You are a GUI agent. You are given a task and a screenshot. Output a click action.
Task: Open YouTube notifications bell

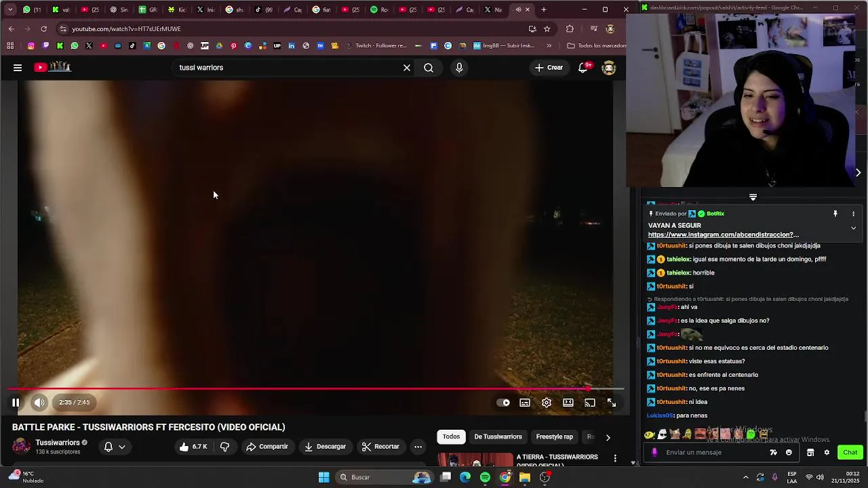(583, 68)
